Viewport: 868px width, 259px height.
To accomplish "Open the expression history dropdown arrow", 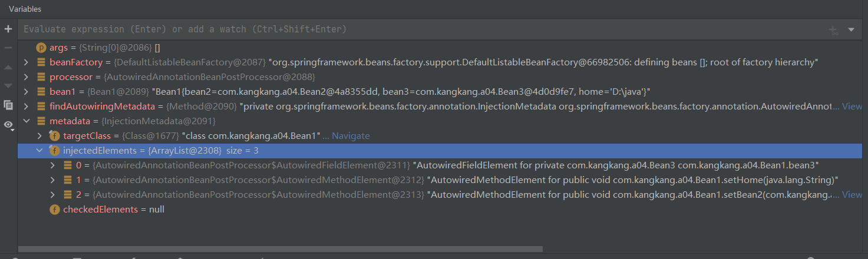I will click(x=851, y=29).
